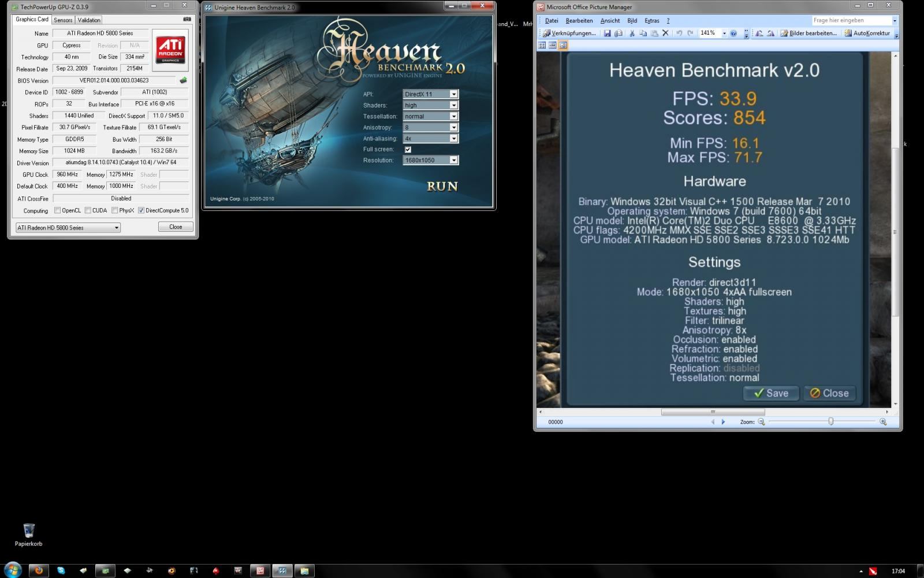Click the zoom slider handle in Picture Manager
The image size is (924, 578).
coord(831,422)
